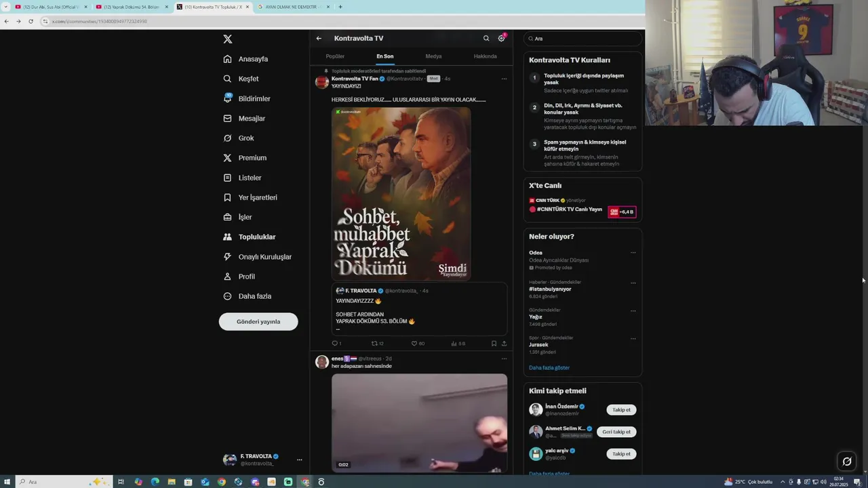The image size is (868, 488).
Task: Open #istanbulyanıyor trend
Action: (550, 289)
